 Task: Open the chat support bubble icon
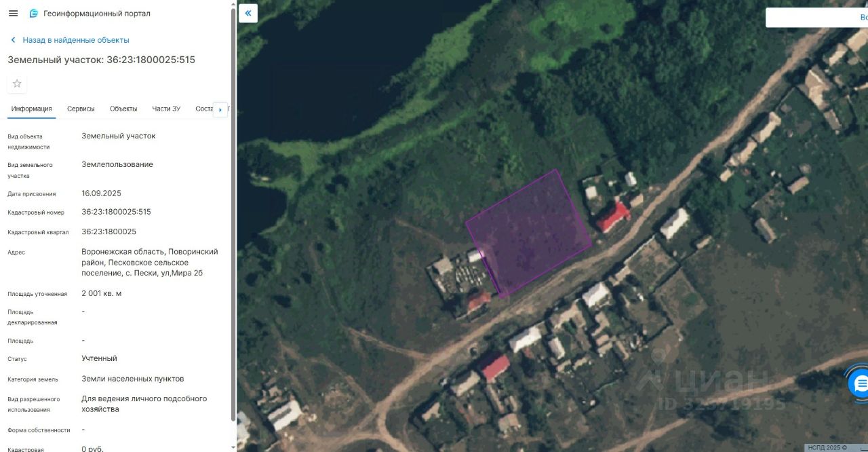859,383
